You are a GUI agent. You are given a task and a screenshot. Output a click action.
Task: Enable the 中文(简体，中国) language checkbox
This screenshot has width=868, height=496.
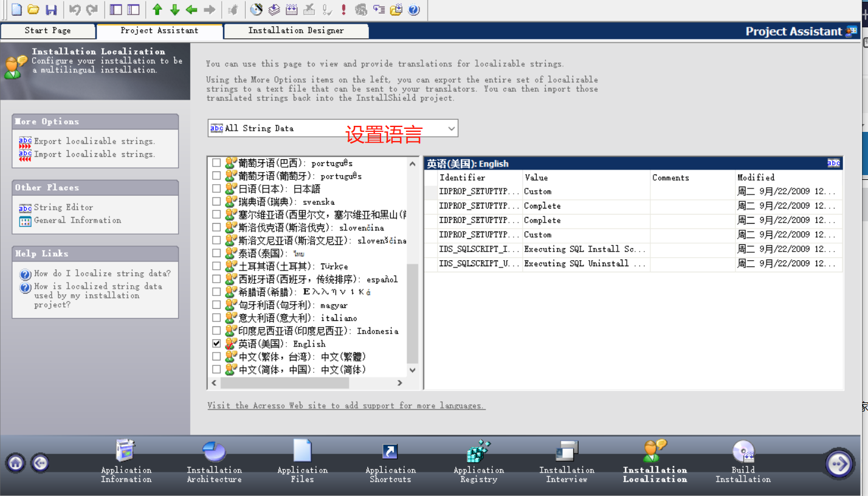pyautogui.click(x=216, y=369)
